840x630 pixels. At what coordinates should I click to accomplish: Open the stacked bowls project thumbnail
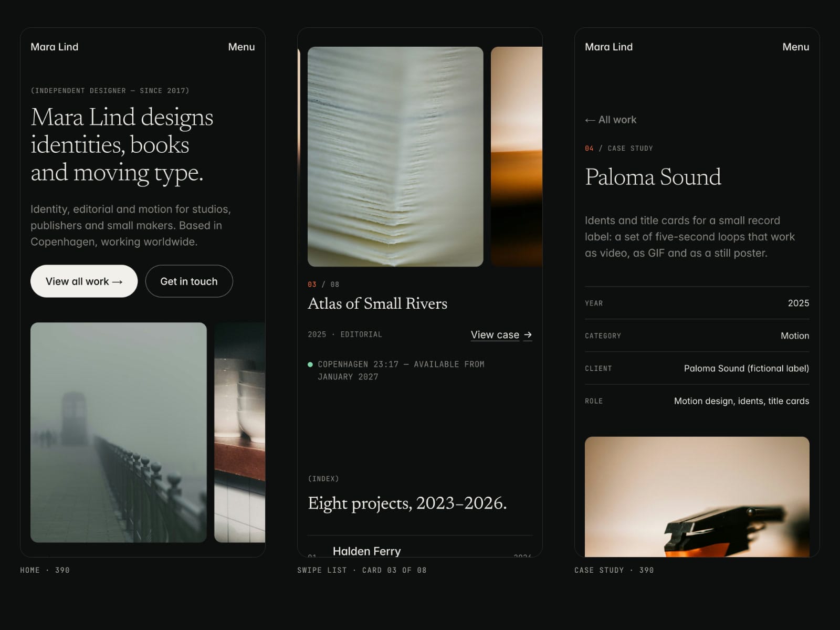pos(240,433)
